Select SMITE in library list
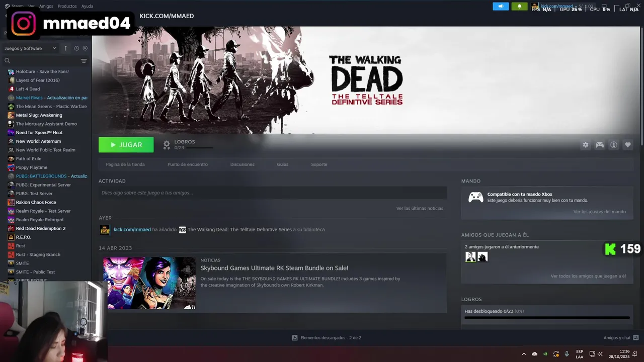Viewport: 644px width, 362px height. click(22, 263)
